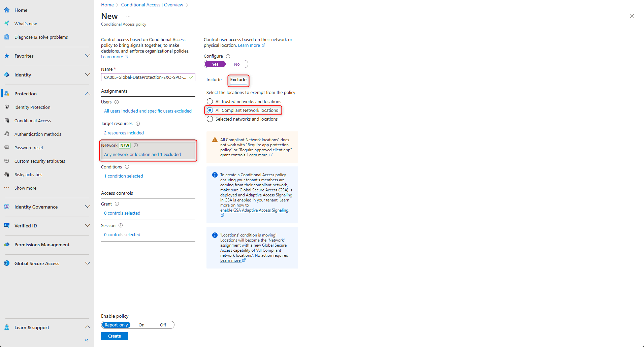This screenshot has width=644, height=347.
Task: Click the Identity diamond icon
Action: (7, 75)
